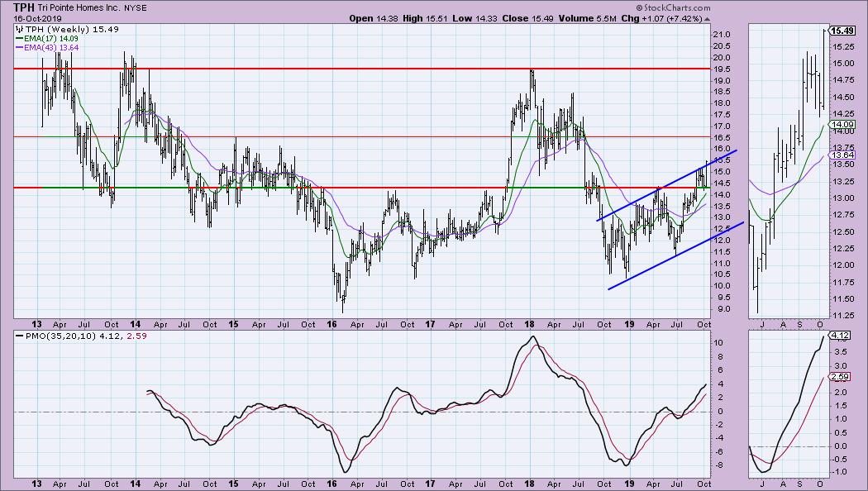Select the EMA(17) 14.09 legend entry
This screenshot has height=491, width=868.
pos(47,39)
